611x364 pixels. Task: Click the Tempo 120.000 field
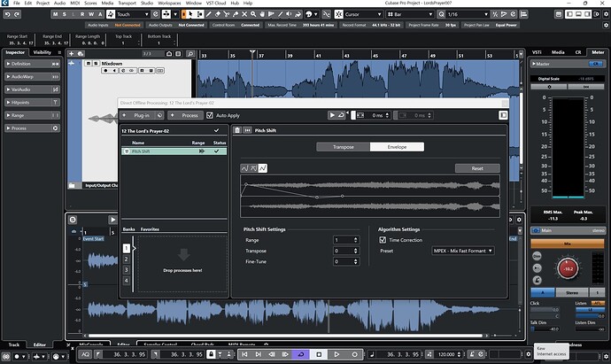point(447,354)
